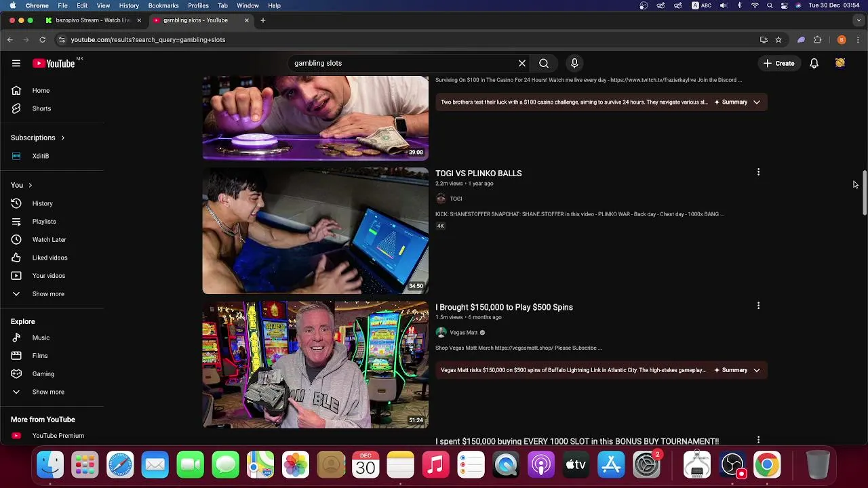Visit the TOGI channel link

456,199
